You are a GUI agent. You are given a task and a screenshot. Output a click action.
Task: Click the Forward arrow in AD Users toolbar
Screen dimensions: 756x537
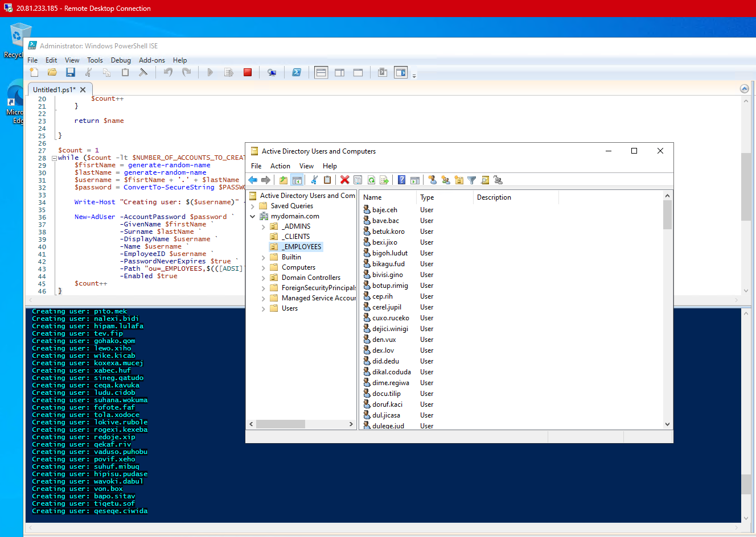(x=265, y=180)
